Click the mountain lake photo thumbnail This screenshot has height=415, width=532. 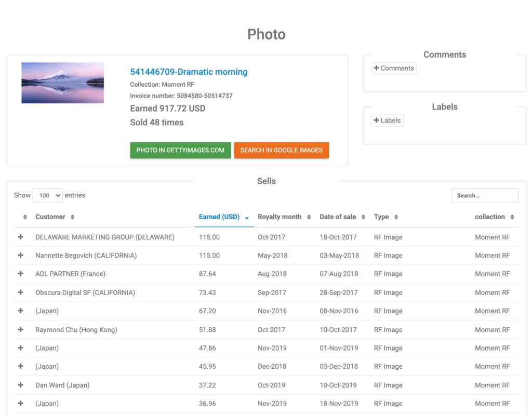click(x=62, y=83)
